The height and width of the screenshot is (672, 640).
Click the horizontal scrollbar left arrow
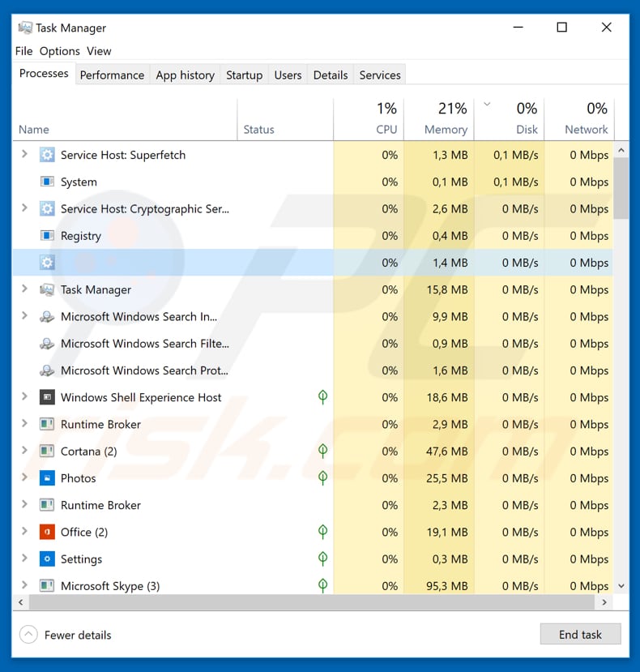point(20,602)
